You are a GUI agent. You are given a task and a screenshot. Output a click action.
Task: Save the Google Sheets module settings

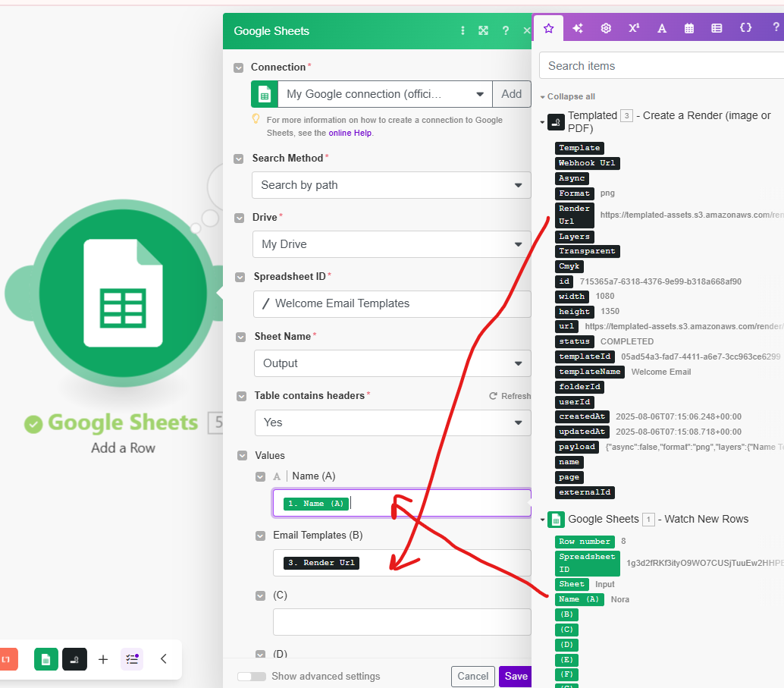(516, 677)
